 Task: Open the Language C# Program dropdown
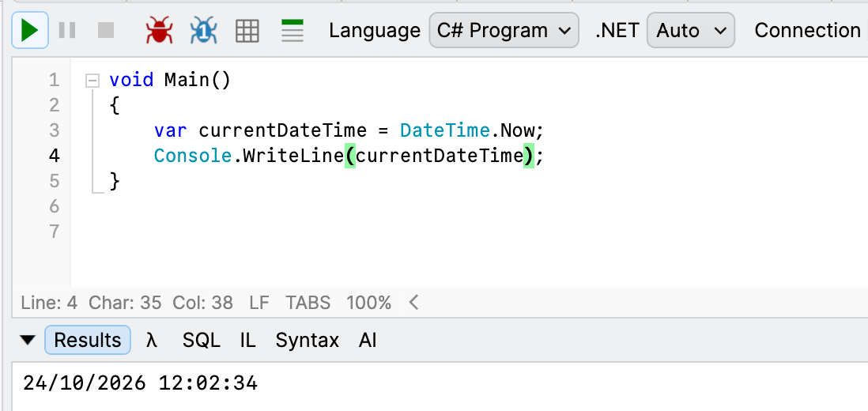click(x=504, y=30)
